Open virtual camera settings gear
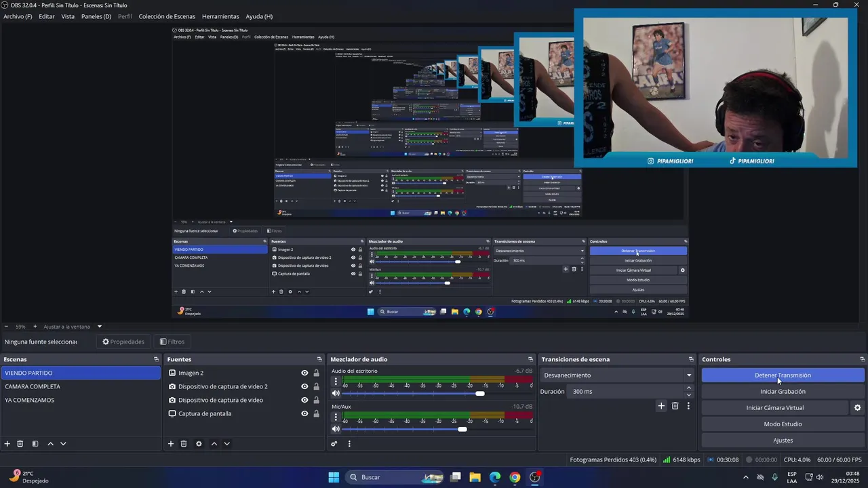Image resolution: width=868 pixels, height=488 pixels. pos(857,408)
